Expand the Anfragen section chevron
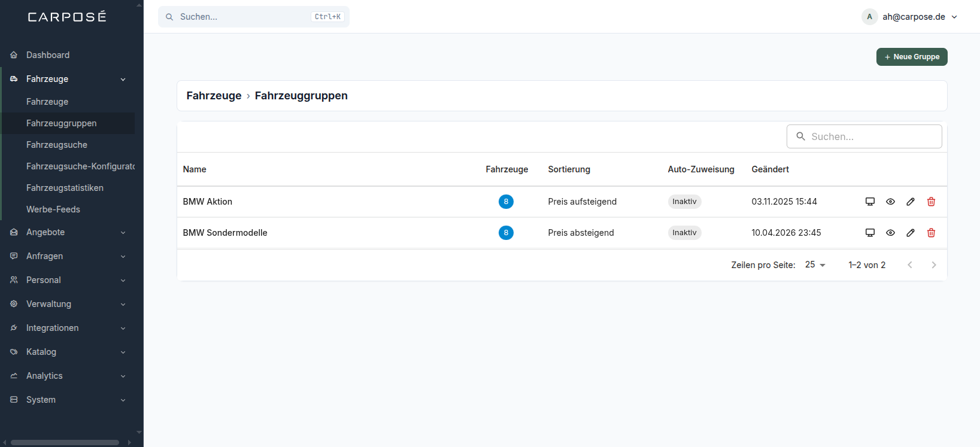Image resolution: width=980 pixels, height=447 pixels. (x=123, y=256)
